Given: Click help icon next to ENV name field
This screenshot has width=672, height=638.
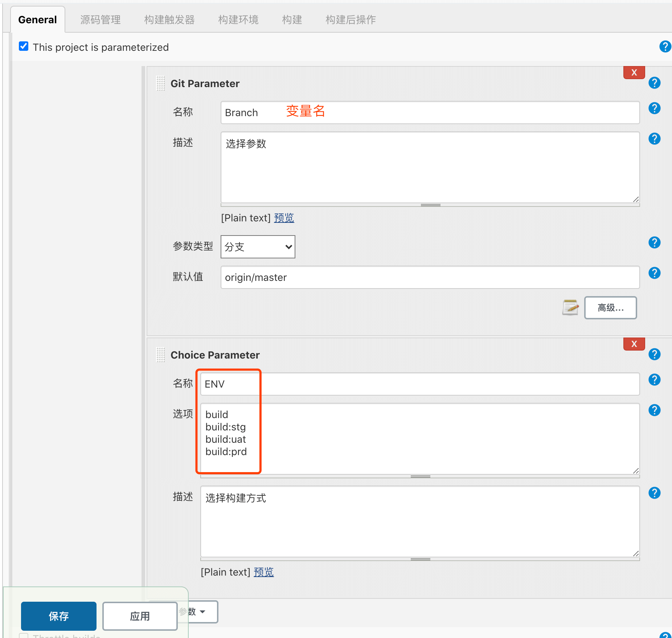Looking at the screenshot, I should (654, 380).
